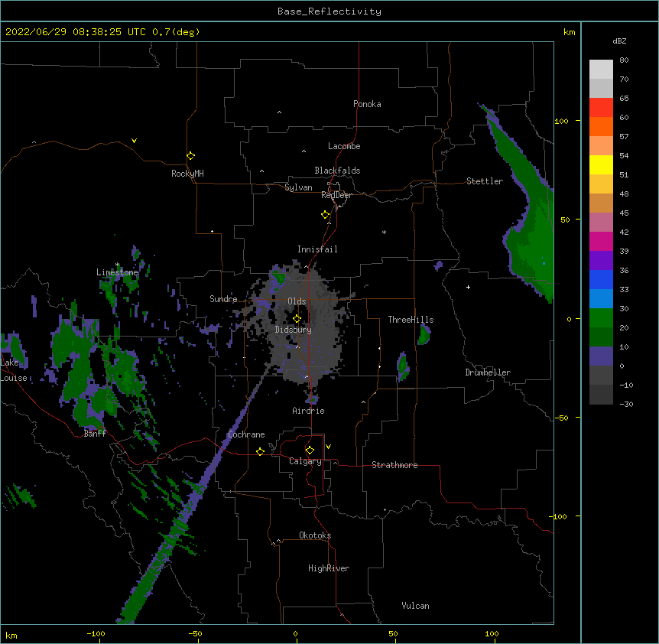Image resolution: width=659 pixels, height=644 pixels.
Task: Click the Strathmore town label
Action: tap(394, 465)
